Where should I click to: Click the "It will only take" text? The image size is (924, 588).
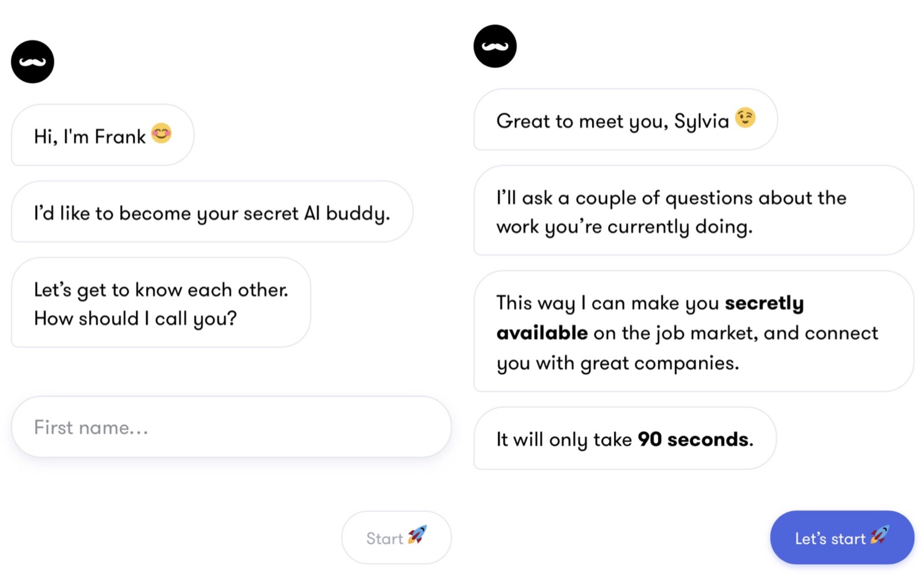coord(564,439)
